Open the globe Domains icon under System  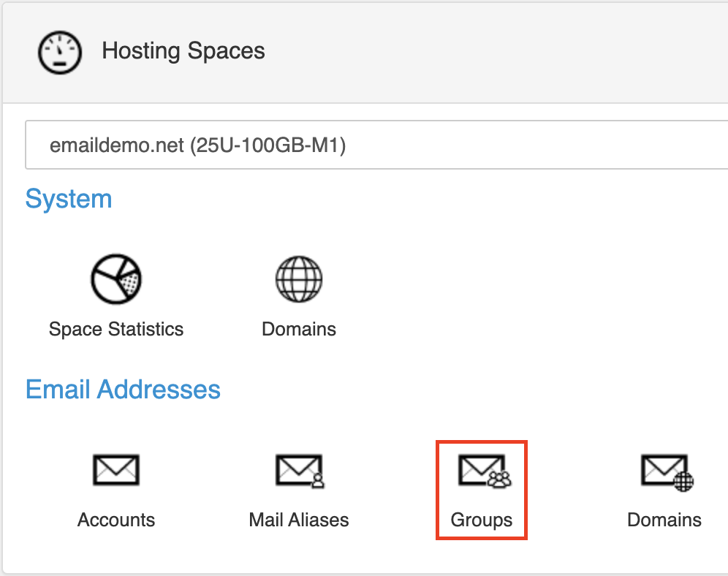click(299, 279)
